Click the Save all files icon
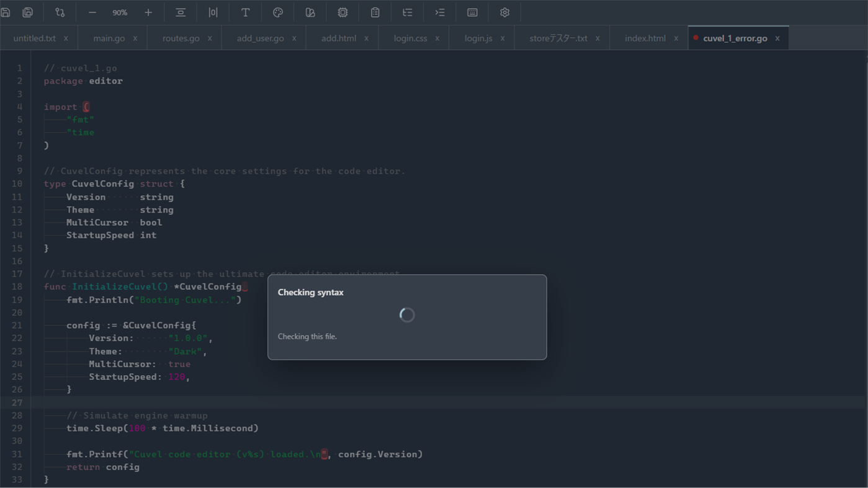Viewport: 868px width, 488px height. [x=28, y=12]
